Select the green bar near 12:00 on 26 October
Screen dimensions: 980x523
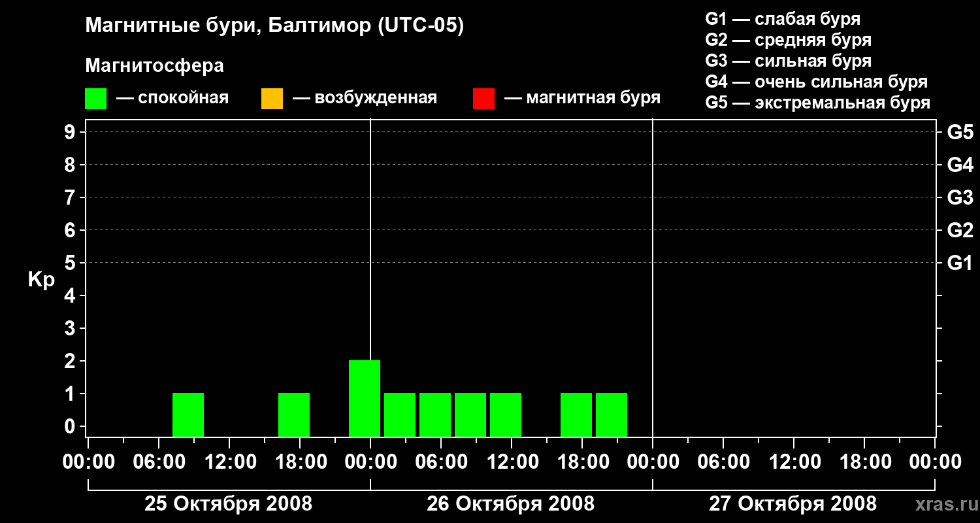pyautogui.click(x=506, y=414)
